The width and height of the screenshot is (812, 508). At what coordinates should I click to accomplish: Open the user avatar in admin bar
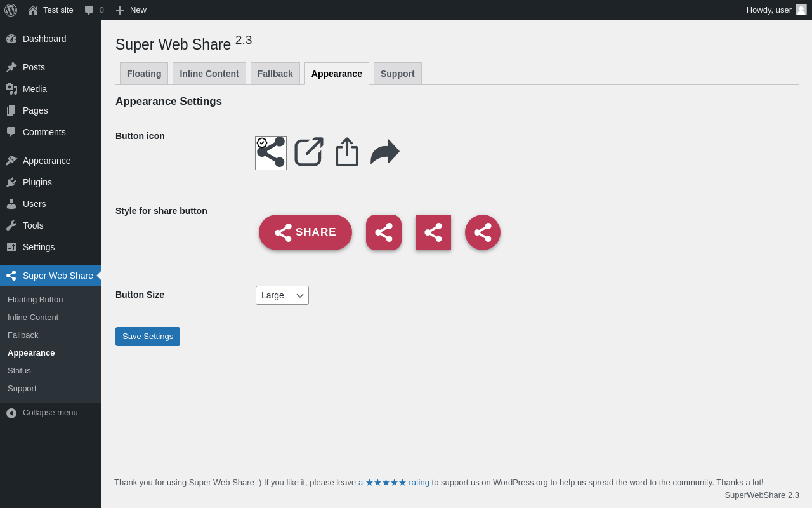[801, 10]
